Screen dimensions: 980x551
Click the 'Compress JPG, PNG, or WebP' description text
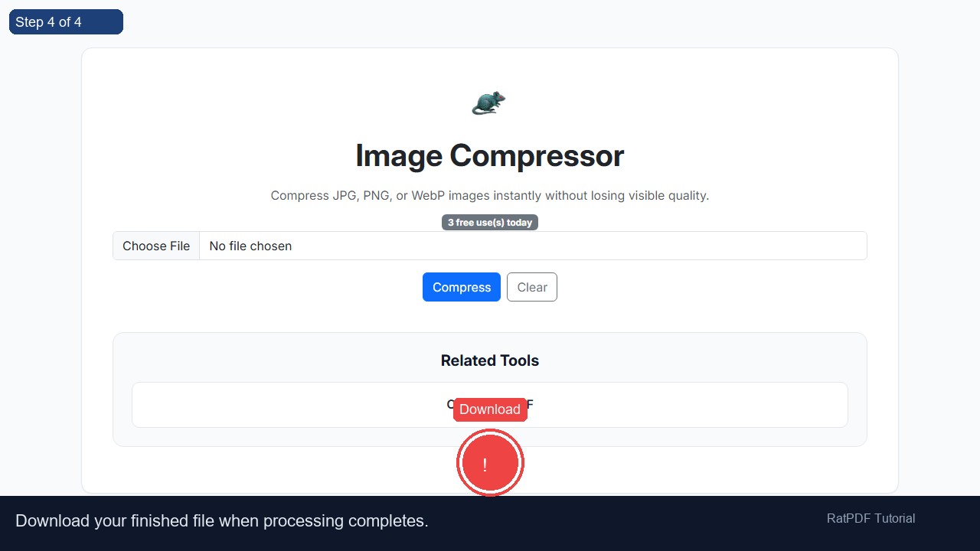point(490,195)
